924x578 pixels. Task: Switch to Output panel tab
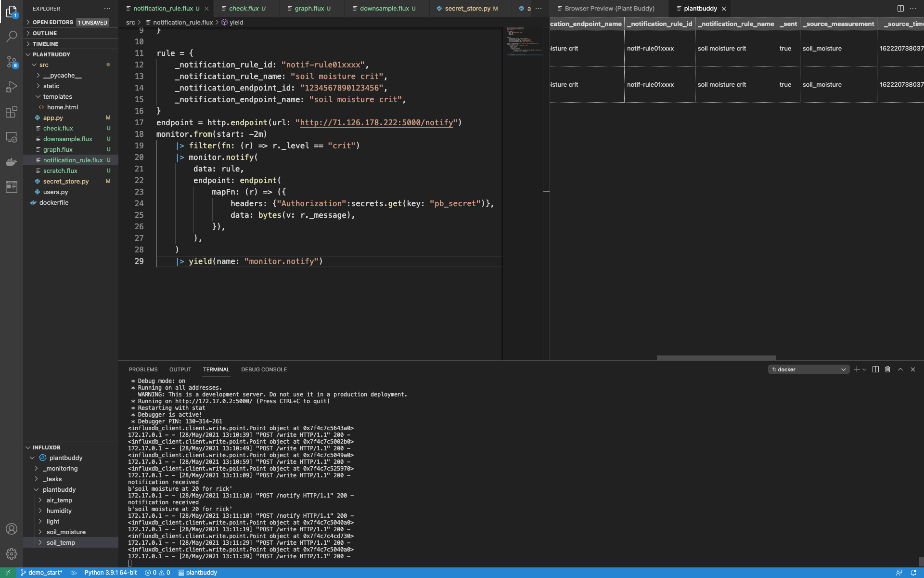tap(180, 369)
